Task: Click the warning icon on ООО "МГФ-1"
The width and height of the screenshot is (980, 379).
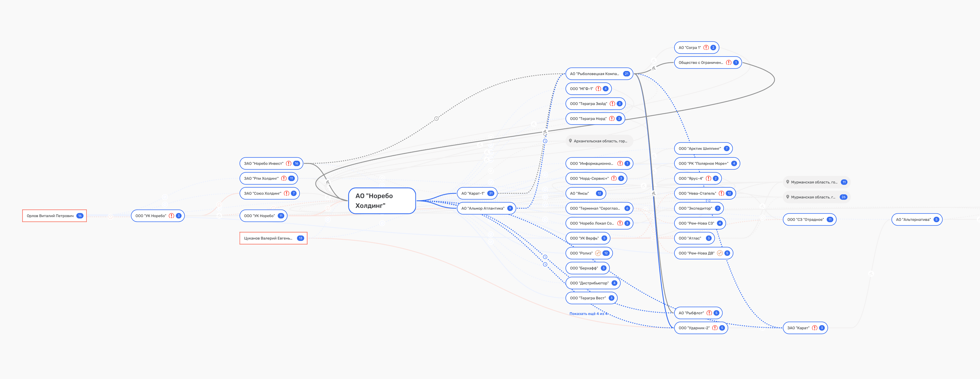Action: point(598,89)
